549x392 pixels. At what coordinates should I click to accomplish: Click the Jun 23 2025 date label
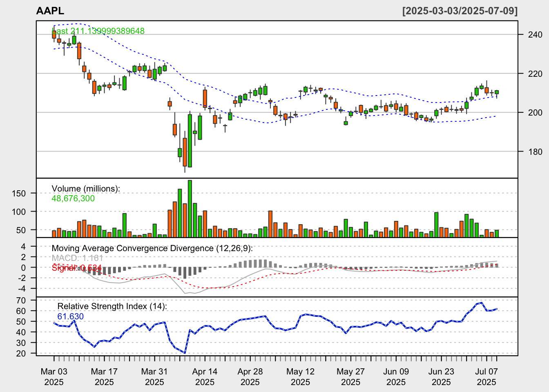pyautogui.click(x=441, y=377)
